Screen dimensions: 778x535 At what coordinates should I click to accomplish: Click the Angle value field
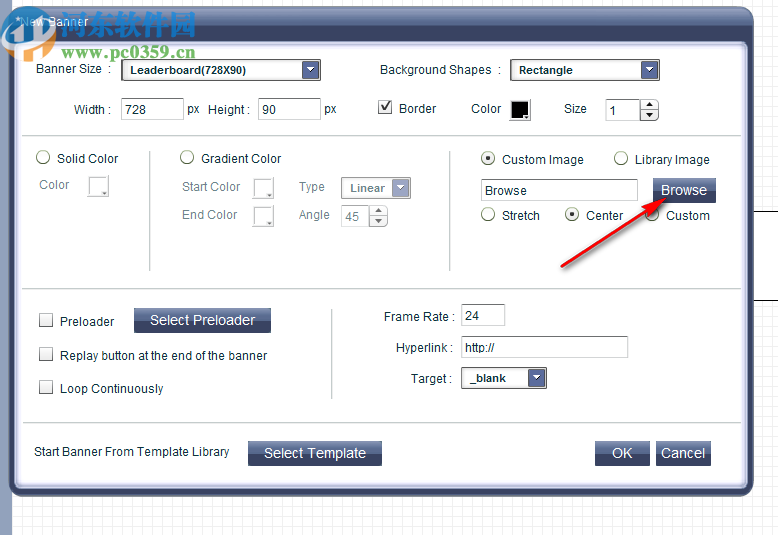[x=355, y=216]
